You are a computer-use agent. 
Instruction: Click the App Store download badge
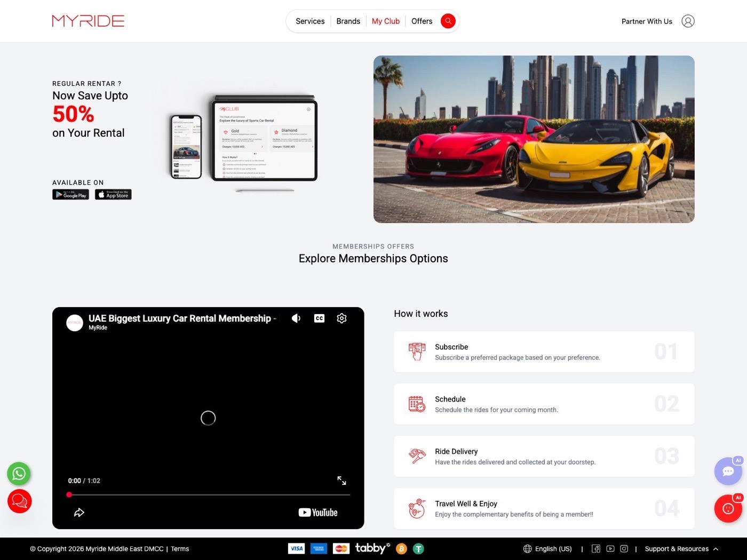[x=113, y=195]
